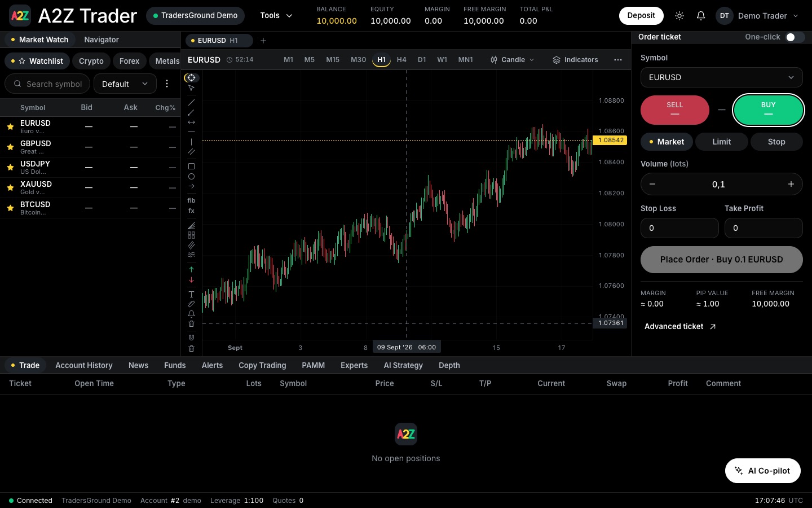
Task: Place a green up arrow marker
Action: click(x=191, y=270)
